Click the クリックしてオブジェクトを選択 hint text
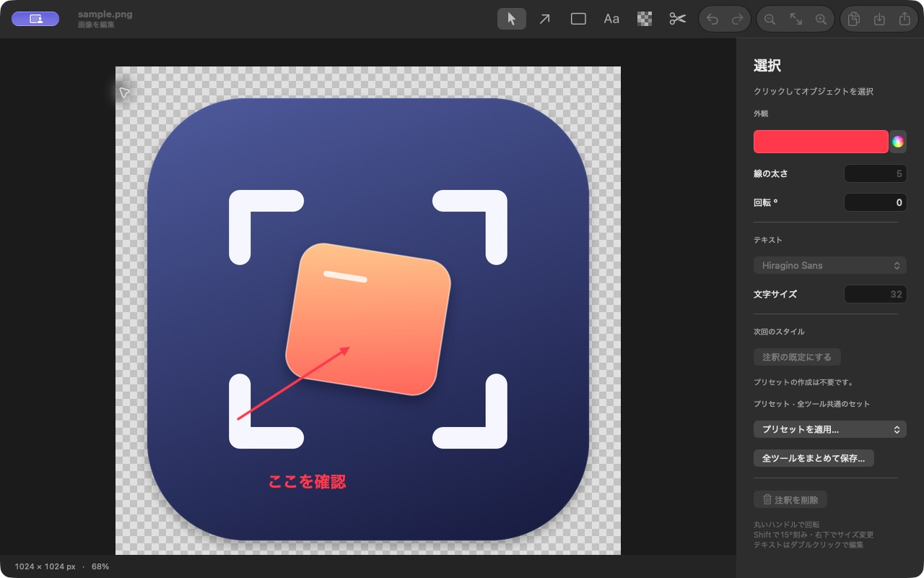 pos(814,92)
